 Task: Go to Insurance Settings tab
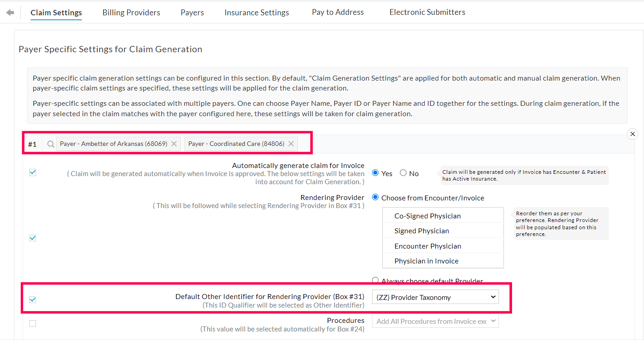(257, 13)
